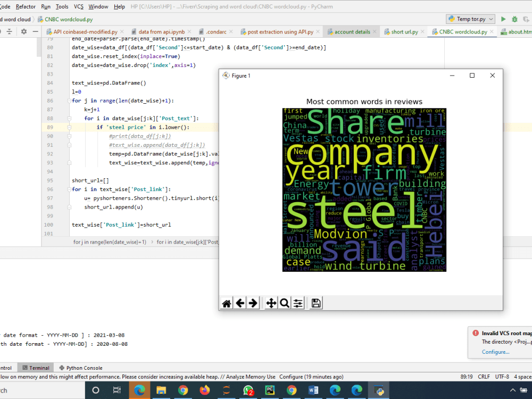Close the API coinbased-modified.py tab
Image resolution: width=532 pixels, height=399 pixels.
[x=122, y=31]
